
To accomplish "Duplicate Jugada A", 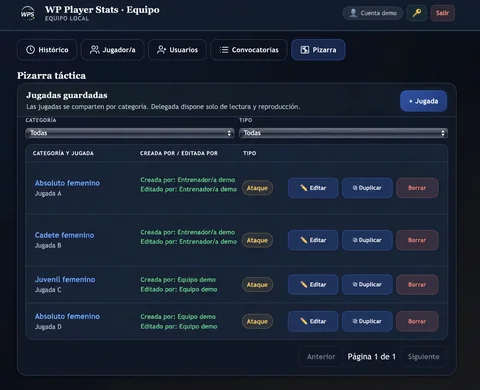I will click(367, 188).
